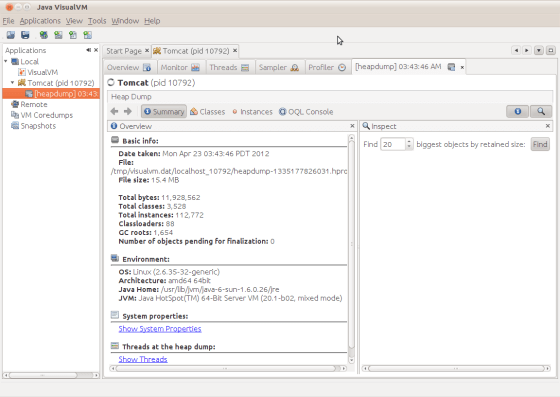Click the Basic info section icon
The height and width of the screenshot is (397, 560).
tap(115, 140)
